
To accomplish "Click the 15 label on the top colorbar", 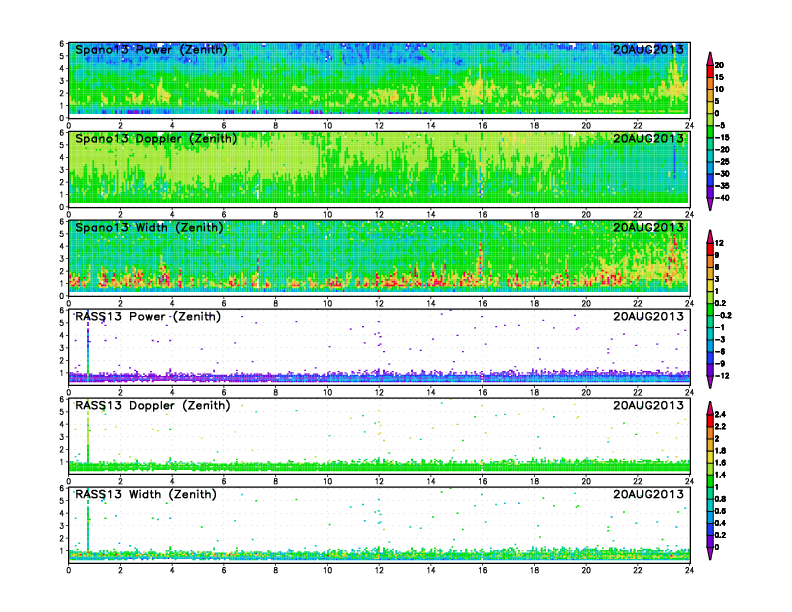I will (x=719, y=77).
